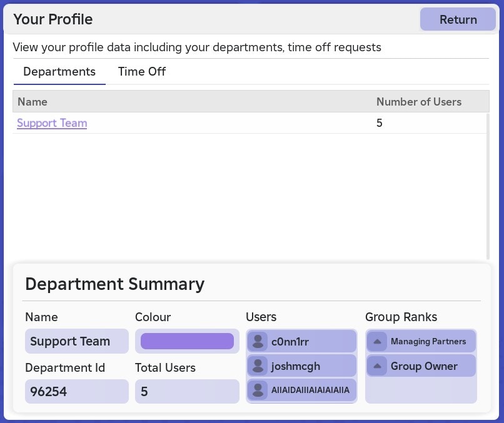Select user c0nn1rr in Users list

point(301,341)
